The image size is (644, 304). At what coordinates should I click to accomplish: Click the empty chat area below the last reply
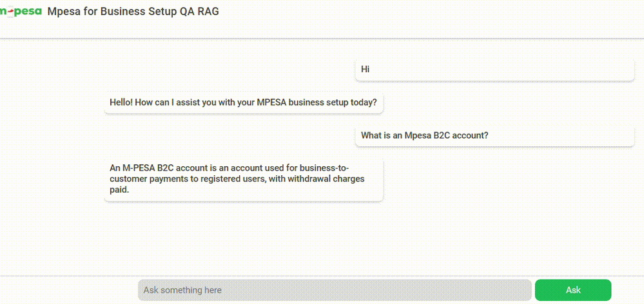[322, 238]
